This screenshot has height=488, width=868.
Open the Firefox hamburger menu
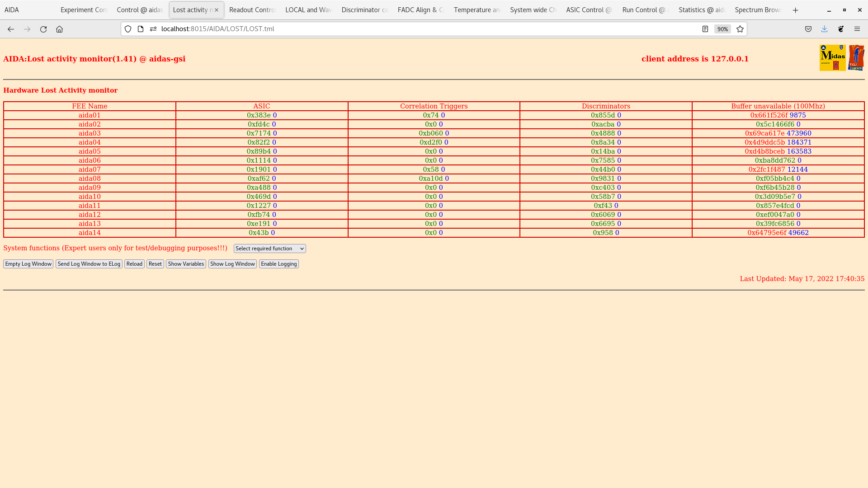[857, 29]
